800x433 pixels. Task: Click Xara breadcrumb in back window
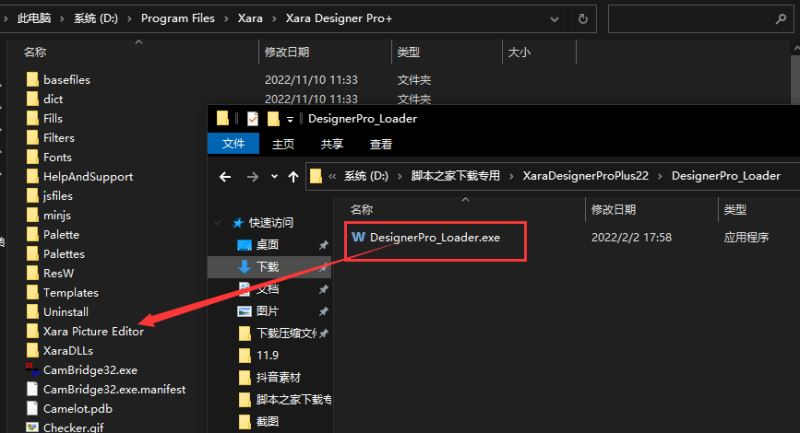point(250,18)
